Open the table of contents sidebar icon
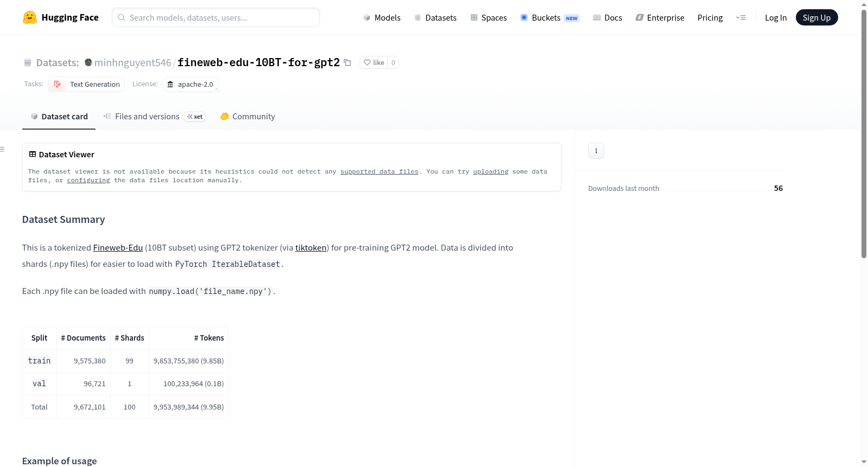 (3, 149)
